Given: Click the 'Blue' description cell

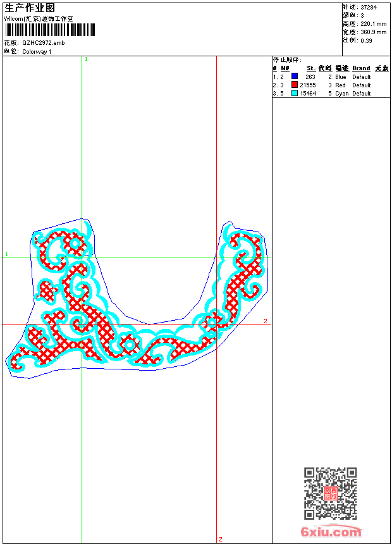Looking at the screenshot, I should (341, 77).
